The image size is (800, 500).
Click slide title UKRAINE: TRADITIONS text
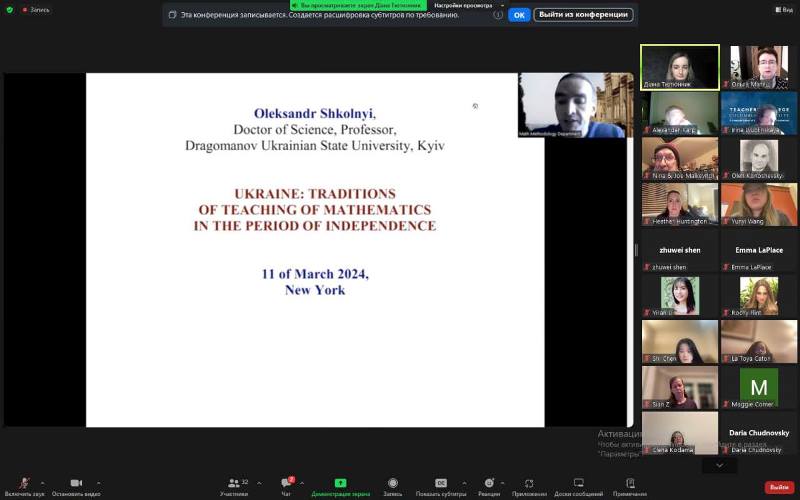pos(315,194)
